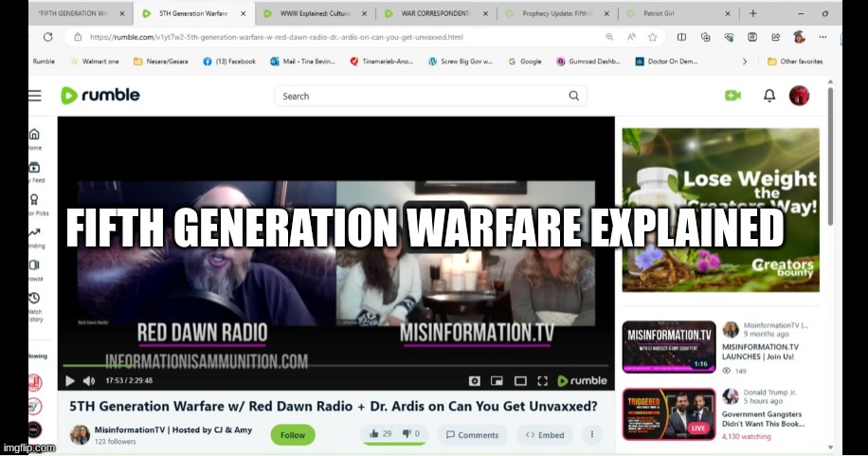The width and height of the screenshot is (868, 456).
Task: Open browser essentials heart icon
Action: pos(729,37)
